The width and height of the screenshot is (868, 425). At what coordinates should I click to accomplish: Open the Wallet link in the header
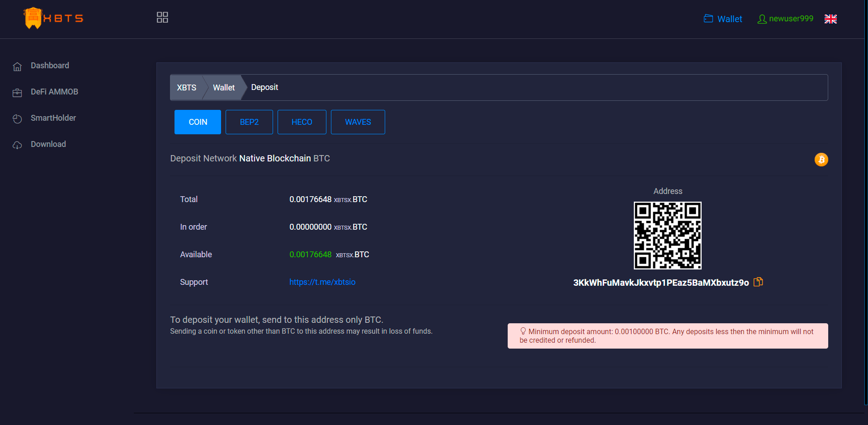click(x=729, y=19)
